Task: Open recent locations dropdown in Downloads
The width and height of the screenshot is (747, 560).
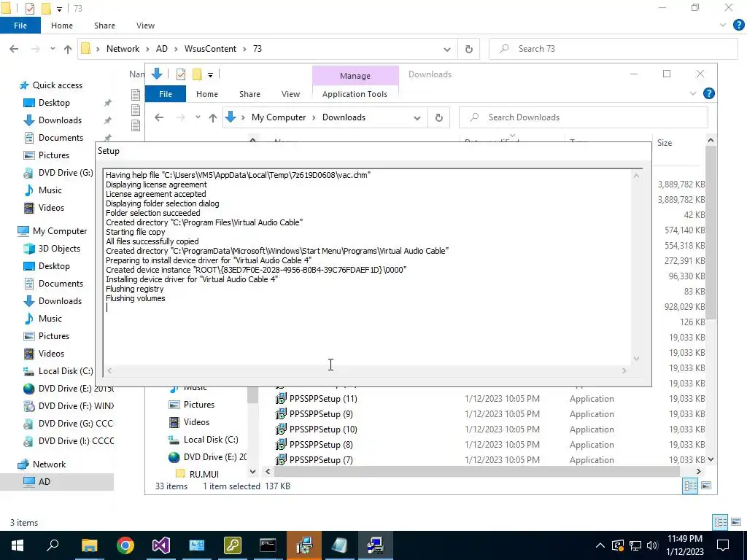Action: [198, 117]
